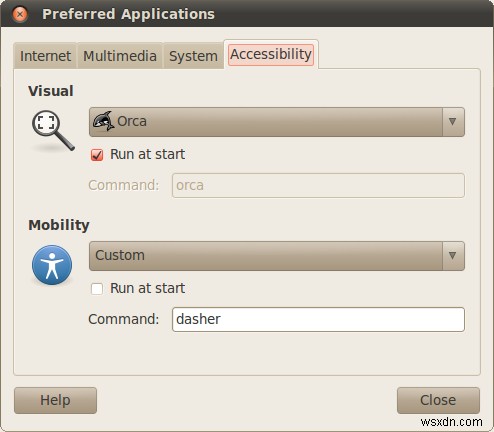This screenshot has width=494, height=432.
Task: Click the Orca whale icon in dropdown
Action: [x=104, y=121]
